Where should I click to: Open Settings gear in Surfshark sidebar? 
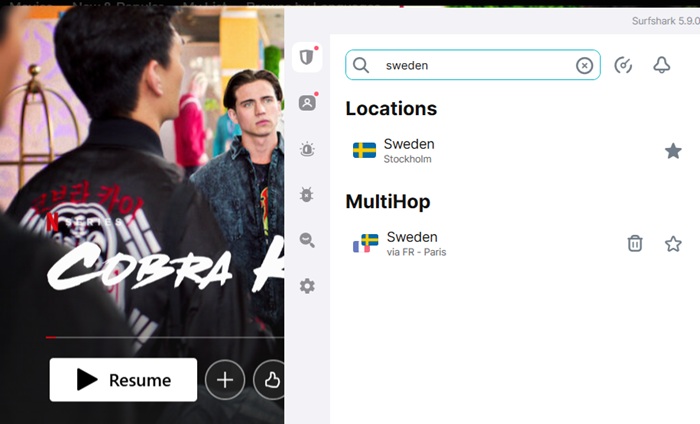(x=307, y=286)
